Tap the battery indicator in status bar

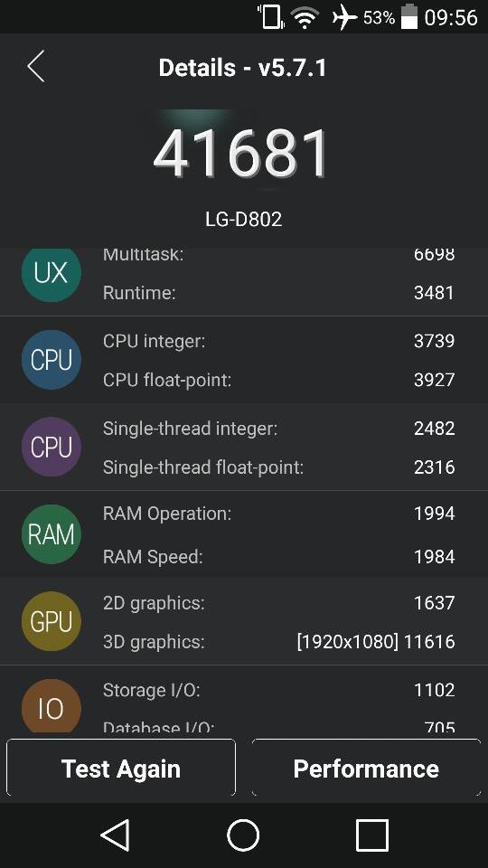[x=408, y=16]
